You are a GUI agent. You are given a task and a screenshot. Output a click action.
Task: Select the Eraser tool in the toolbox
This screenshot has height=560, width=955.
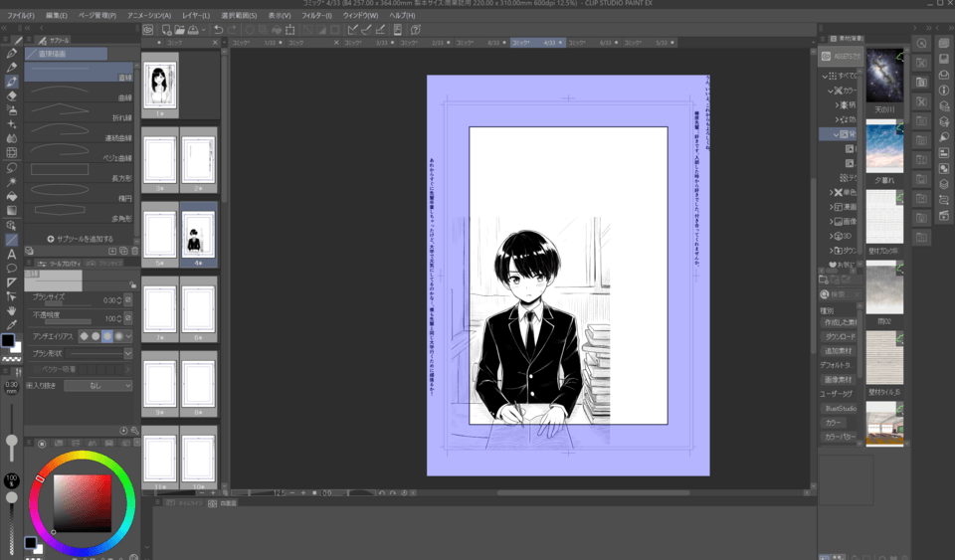(11, 96)
